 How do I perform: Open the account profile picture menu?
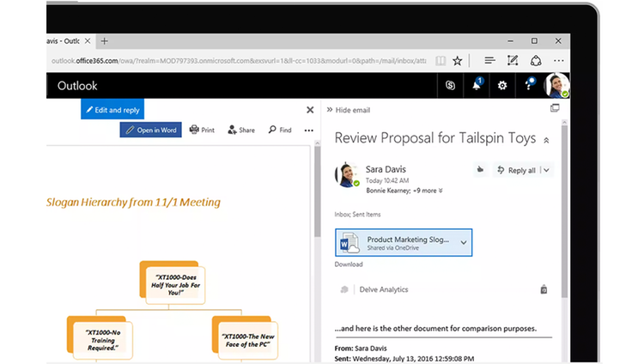[556, 86]
